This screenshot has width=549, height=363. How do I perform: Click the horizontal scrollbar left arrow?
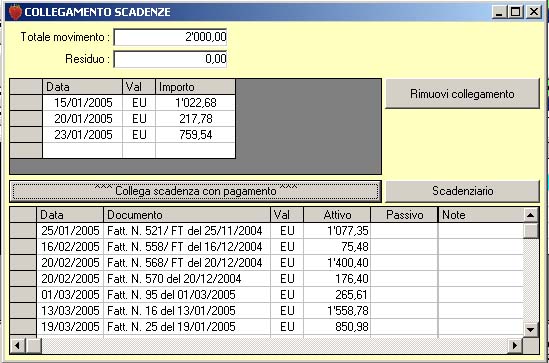(x=17, y=346)
